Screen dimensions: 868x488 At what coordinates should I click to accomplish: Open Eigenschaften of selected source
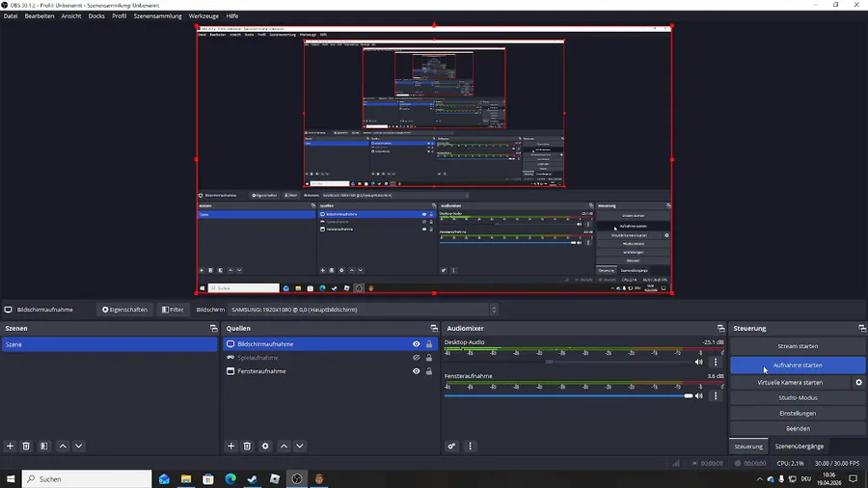click(x=125, y=310)
